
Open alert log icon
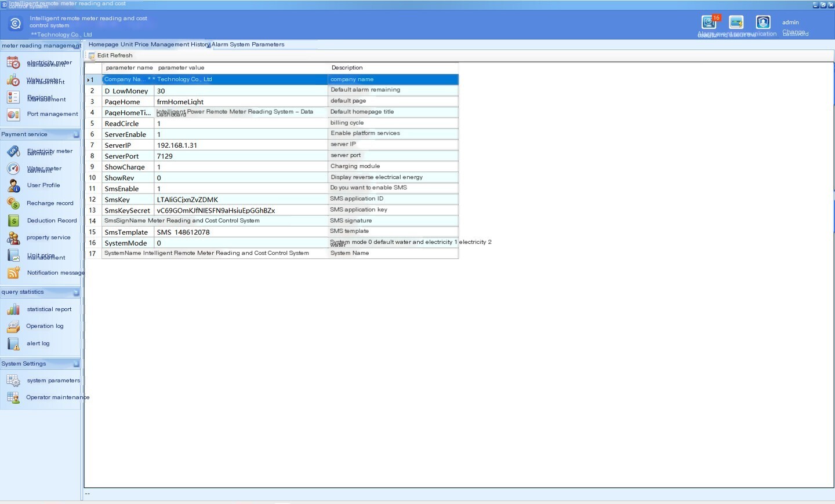click(x=13, y=344)
